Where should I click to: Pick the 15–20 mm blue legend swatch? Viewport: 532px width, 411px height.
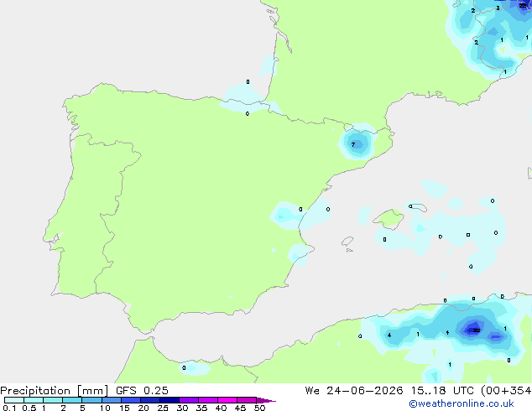[131, 400]
